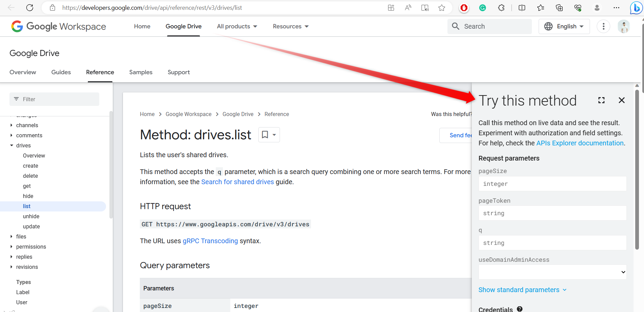
Task: Close the Try this method panel
Action: [622, 100]
